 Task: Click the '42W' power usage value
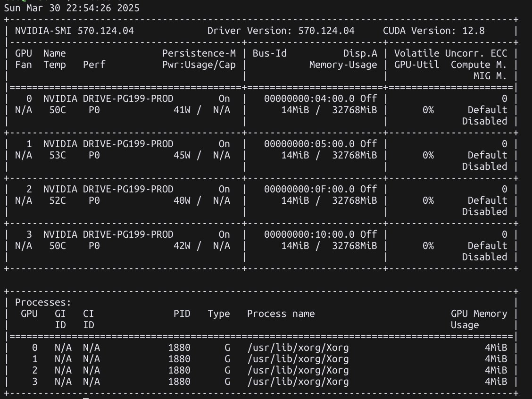pyautogui.click(x=182, y=246)
